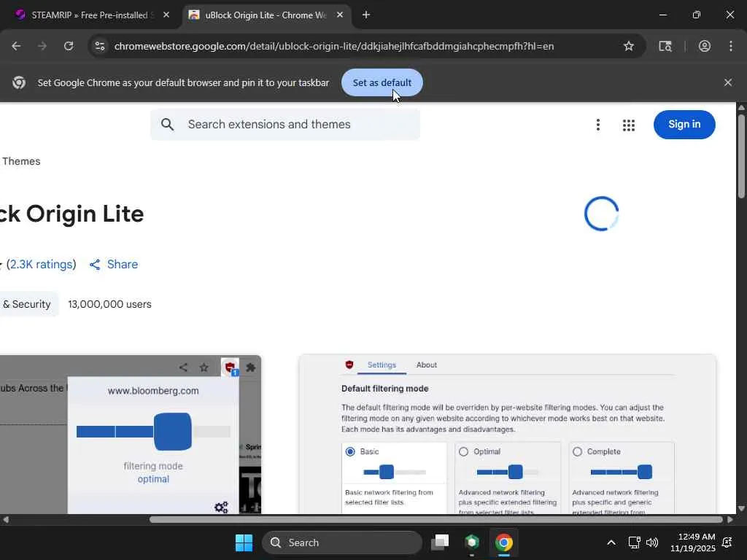Click the browser forward arrow
Viewport: 747px width, 560px height.
pyautogui.click(x=42, y=46)
